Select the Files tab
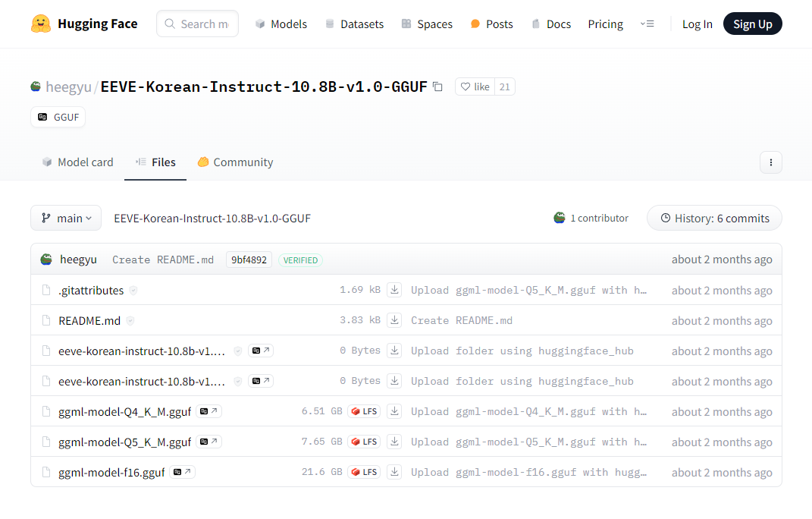The width and height of the screenshot is (812, 519). [x=155, y=162]
